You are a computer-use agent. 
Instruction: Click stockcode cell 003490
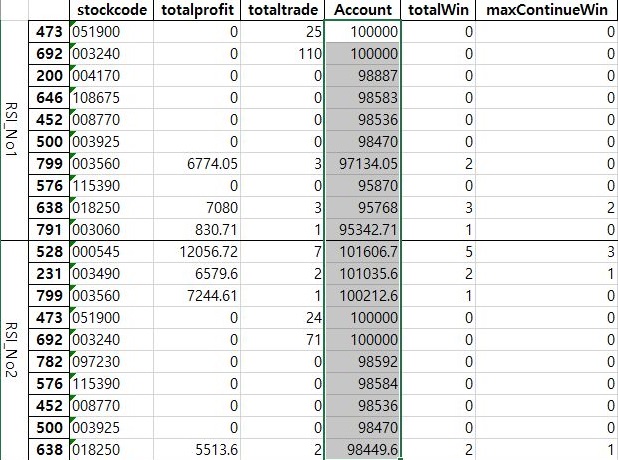coord(112,274)
